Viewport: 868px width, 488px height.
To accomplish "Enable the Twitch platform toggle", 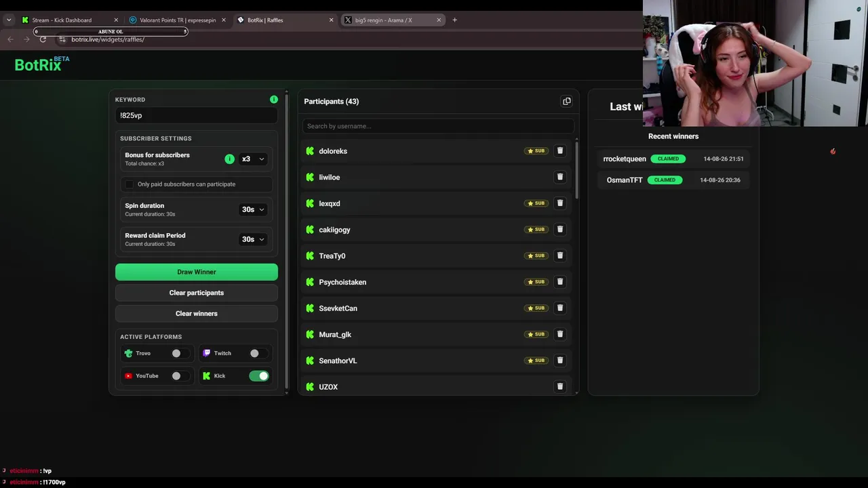I will pos(258,353).
